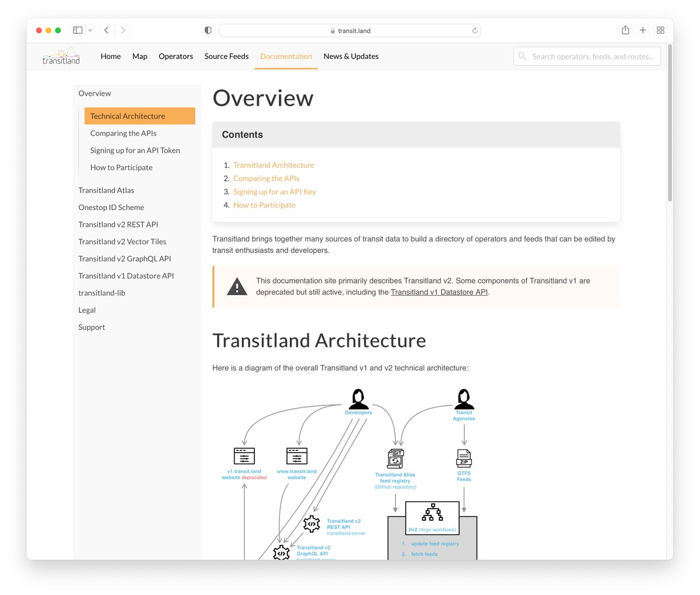This screenshot has width=700, height=595.
Task: Select News & Updates in the navigation
Action: click(351, 56)
